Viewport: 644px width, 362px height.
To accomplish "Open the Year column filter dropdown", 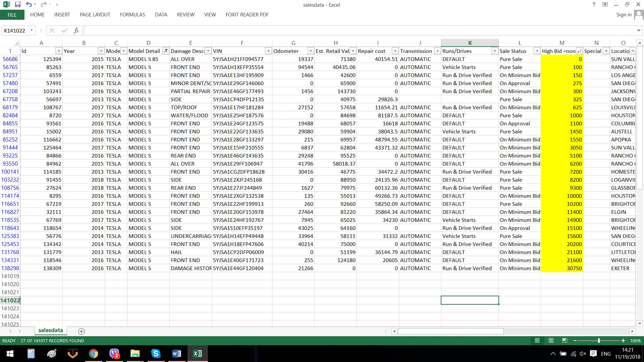I will 101,51.
